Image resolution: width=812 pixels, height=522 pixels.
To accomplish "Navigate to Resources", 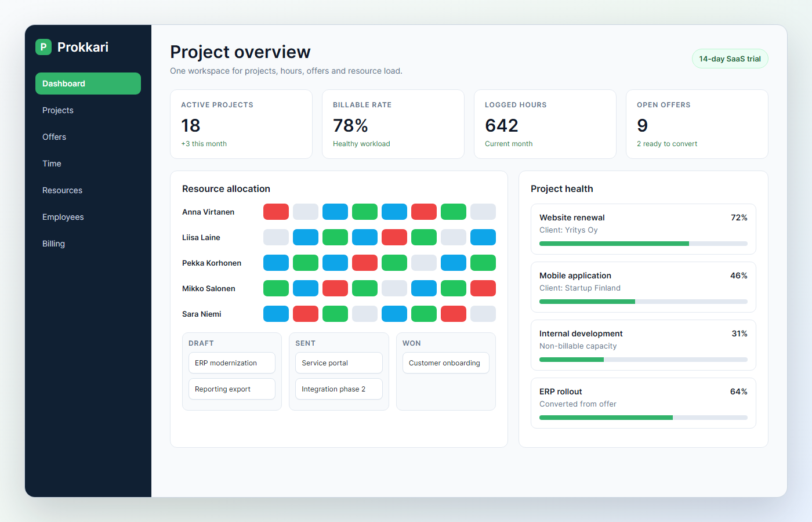I will (88, 190).
